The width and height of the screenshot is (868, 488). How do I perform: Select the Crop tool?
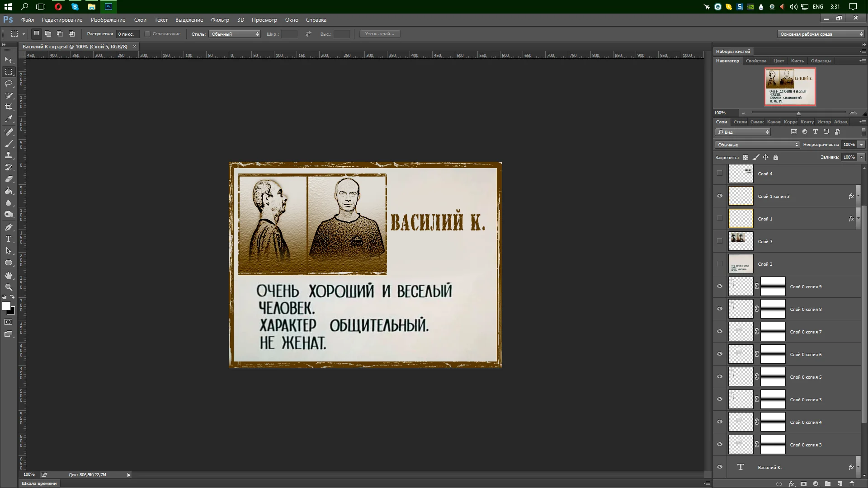[x=9, y=107]
